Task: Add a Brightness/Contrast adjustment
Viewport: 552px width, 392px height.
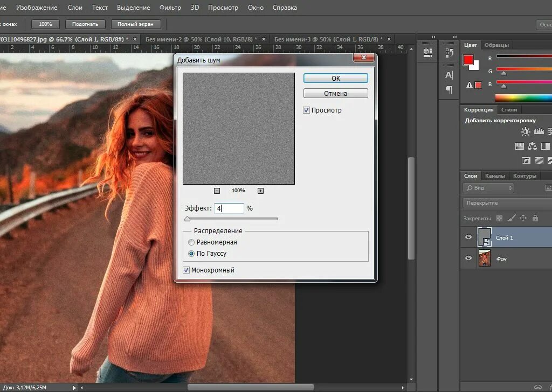Action: [x=526, y=131]
